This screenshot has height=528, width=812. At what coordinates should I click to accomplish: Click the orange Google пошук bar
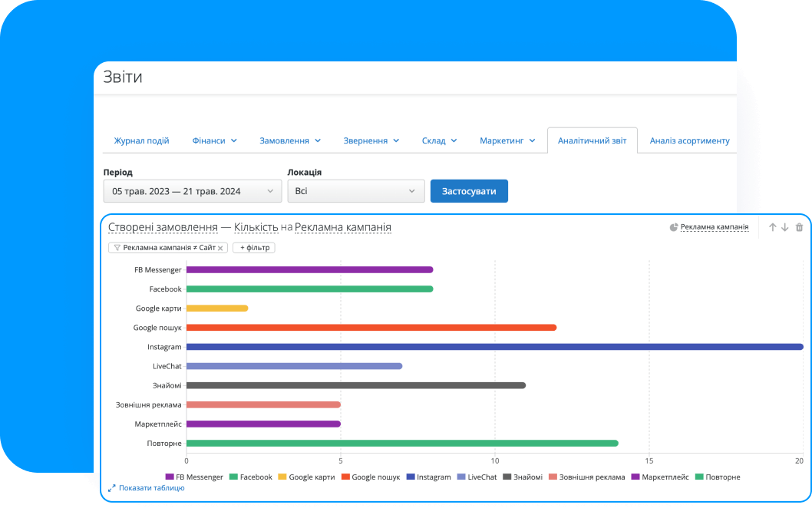pyautogui.click(x=371, y=328)
